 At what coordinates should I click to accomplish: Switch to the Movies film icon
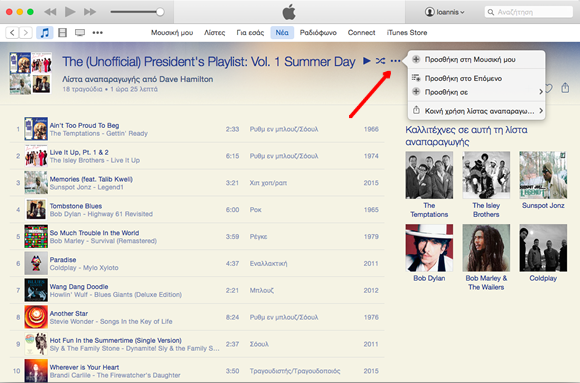tap(63, 33)
